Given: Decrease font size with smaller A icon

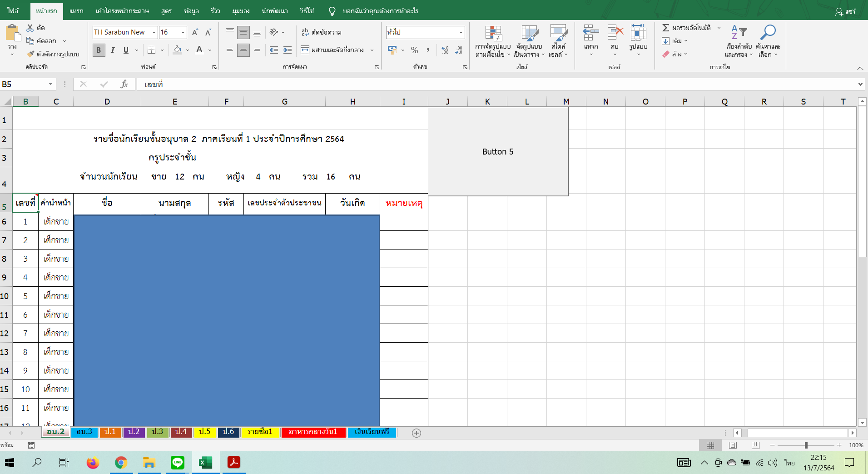Looking at the screenshot, I should 208,32.
